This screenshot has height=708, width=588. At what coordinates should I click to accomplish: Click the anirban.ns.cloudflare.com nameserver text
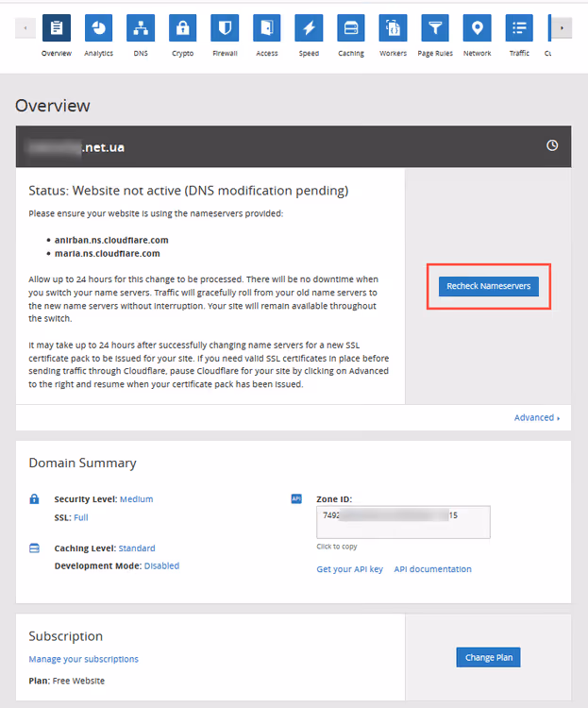pos(111,240)
